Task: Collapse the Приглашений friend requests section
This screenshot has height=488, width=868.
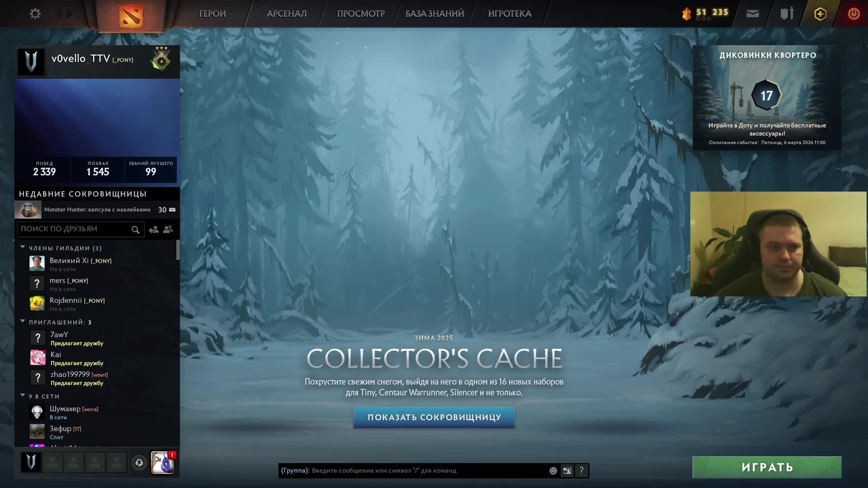Action: (x=23, y=322)
